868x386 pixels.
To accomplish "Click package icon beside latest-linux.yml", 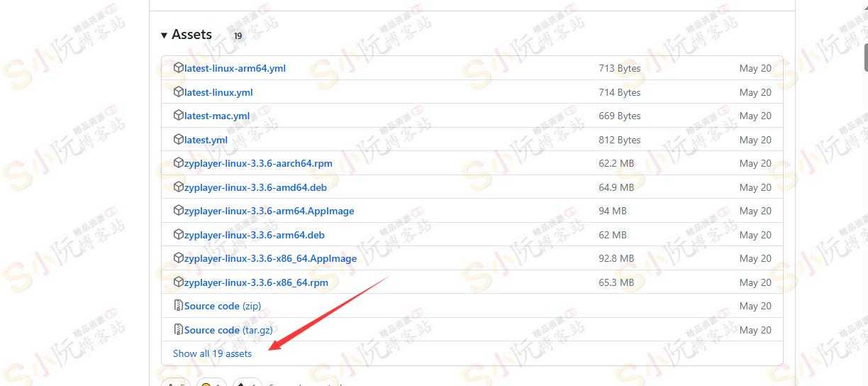I will click(x=179, y=92).
